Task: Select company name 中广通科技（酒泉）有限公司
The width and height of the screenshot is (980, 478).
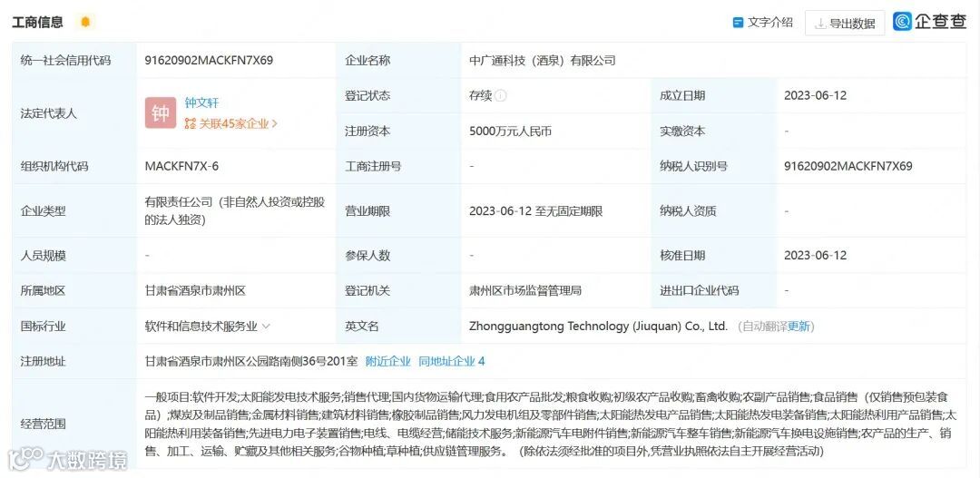Action: pos(543,61)
